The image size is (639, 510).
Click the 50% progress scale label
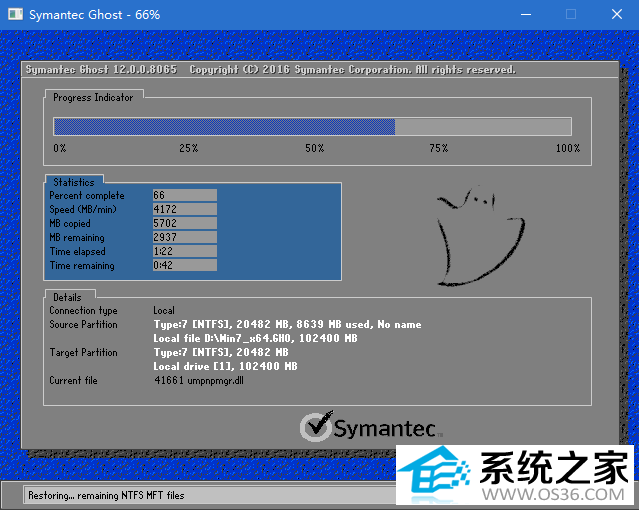315,148
